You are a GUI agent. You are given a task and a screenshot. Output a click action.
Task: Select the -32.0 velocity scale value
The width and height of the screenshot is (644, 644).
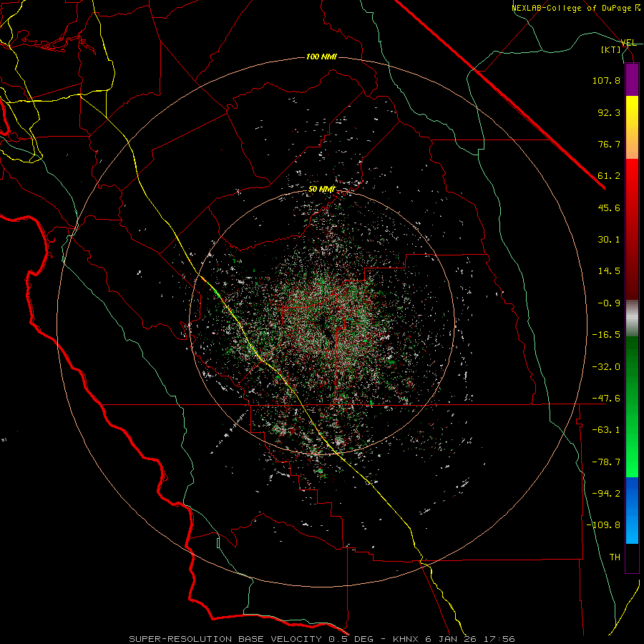click(606, 367)
